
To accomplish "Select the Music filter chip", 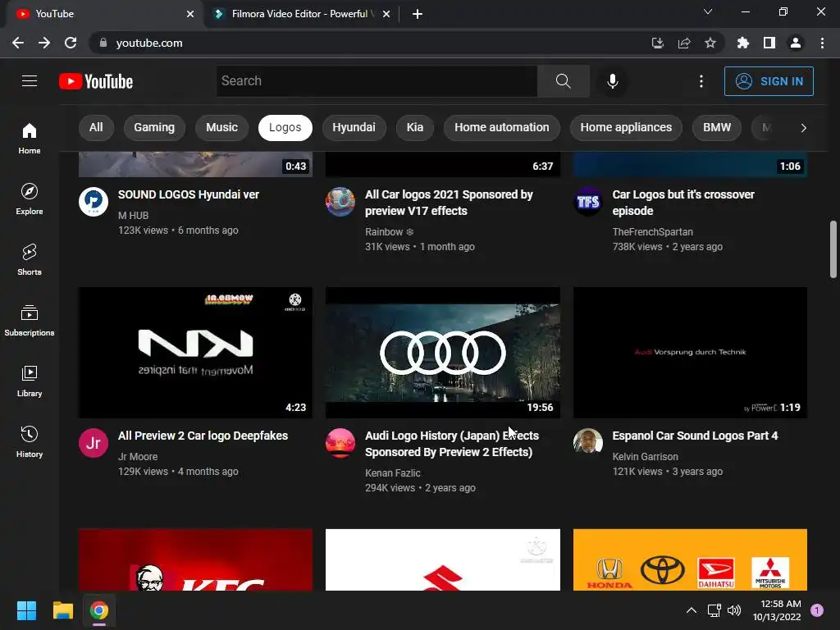I will tap(221, 127).
